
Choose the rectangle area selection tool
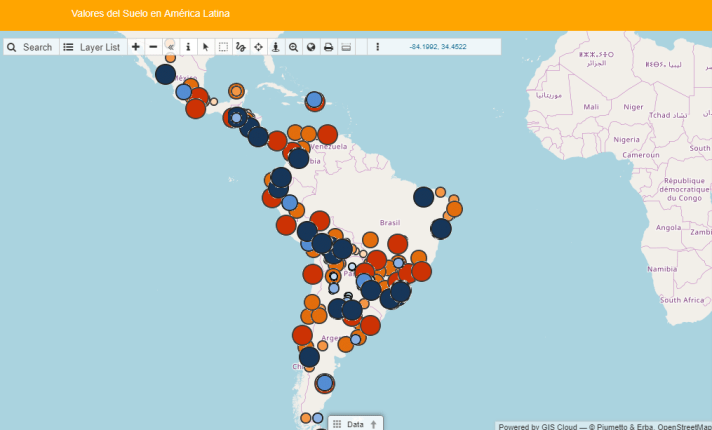[223, 47]
